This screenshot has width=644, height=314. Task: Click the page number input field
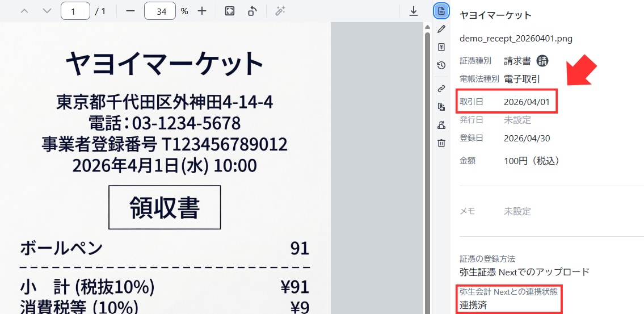click(x=75, y=11)
